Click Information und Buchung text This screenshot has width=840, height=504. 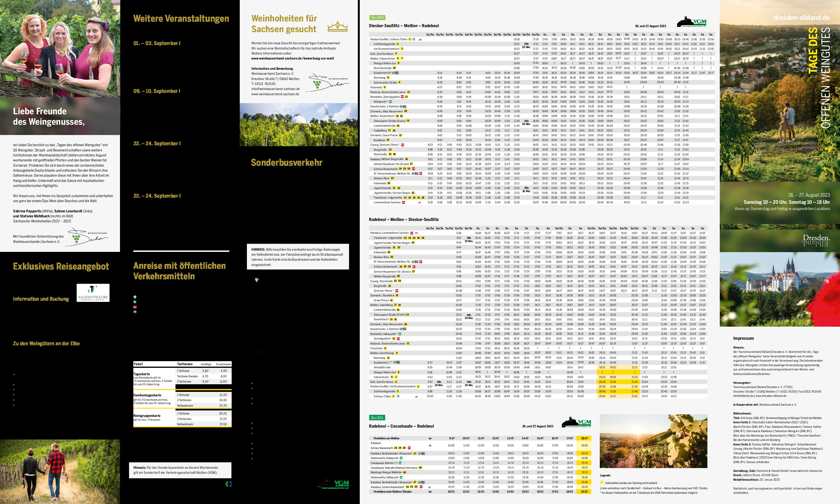tap(41, 299)
